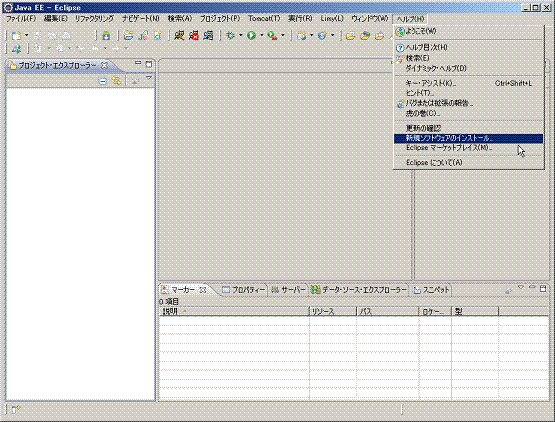555x422 pixels.
Task: Switch to the スニペット tab
Action: pyautogui.click(x=432, y=290)
